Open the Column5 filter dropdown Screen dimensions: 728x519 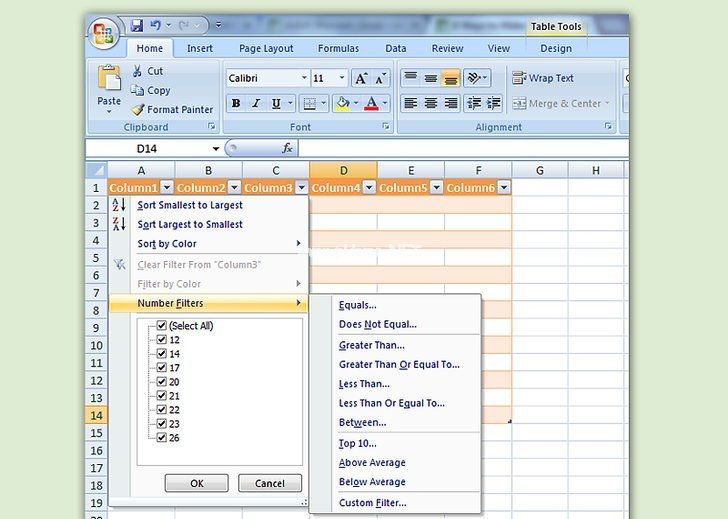tap(436, 188)
